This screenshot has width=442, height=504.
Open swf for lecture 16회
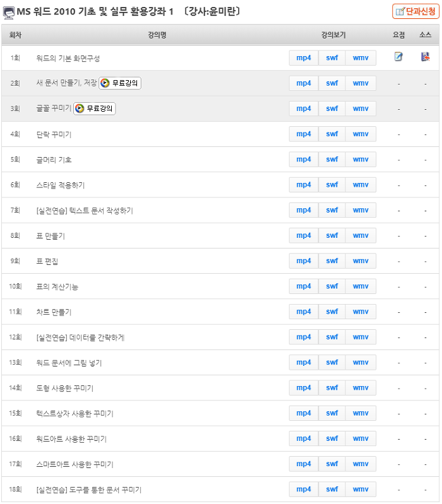tap(332, 439)
